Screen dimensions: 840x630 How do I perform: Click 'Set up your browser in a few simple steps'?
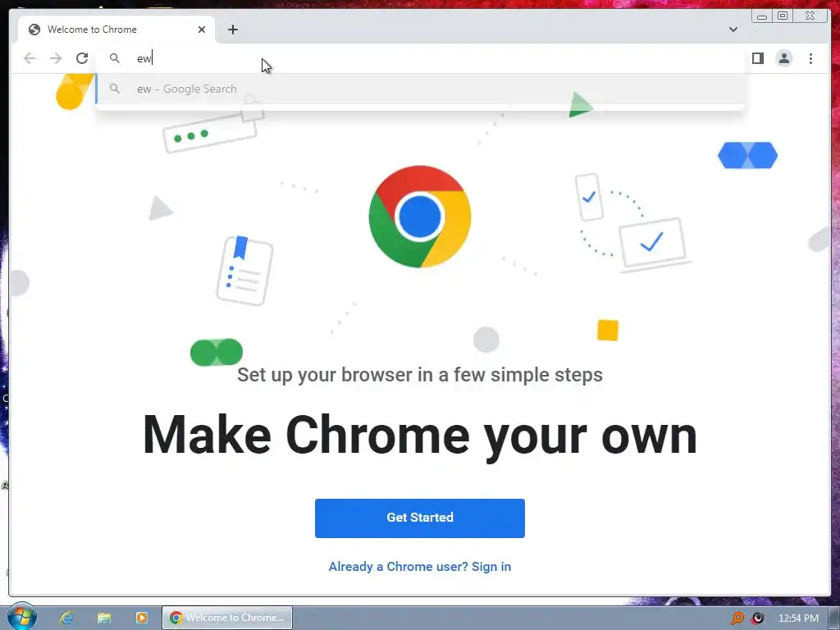click(420, 374)
